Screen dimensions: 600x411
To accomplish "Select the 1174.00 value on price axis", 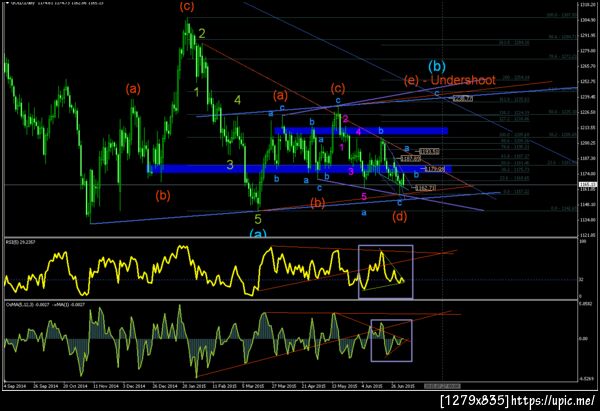I will [586, 173].
